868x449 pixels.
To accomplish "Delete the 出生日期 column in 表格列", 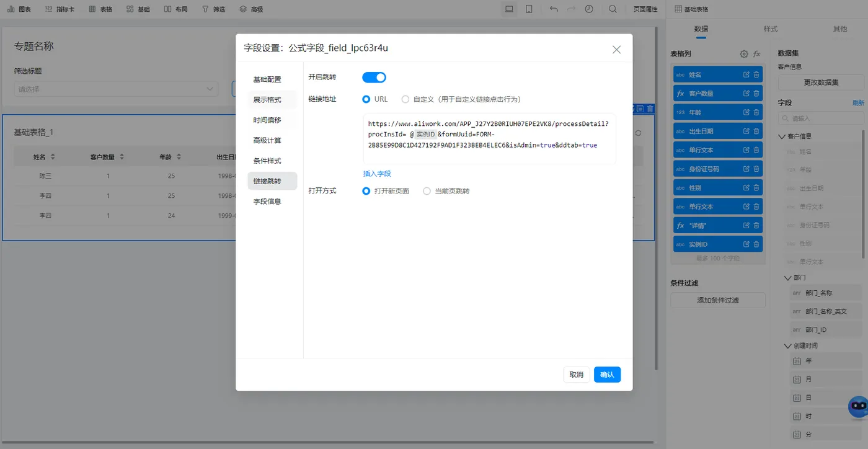I will coord(756,131).
